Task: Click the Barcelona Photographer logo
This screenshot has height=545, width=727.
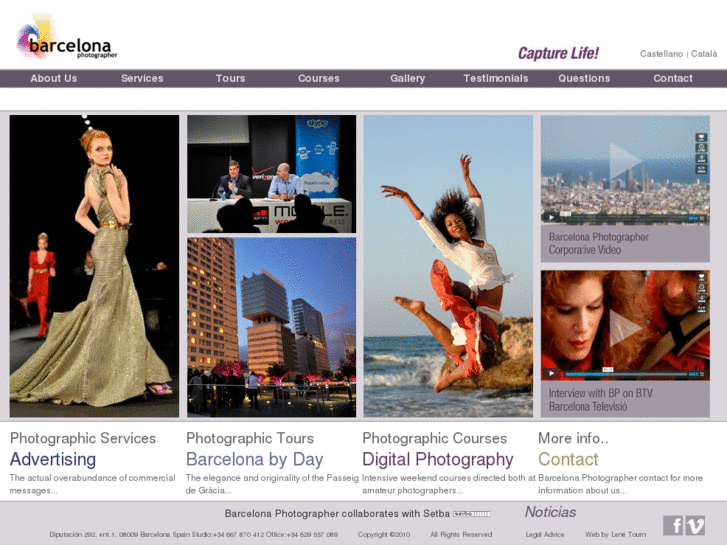Action: tap(67, 38)
